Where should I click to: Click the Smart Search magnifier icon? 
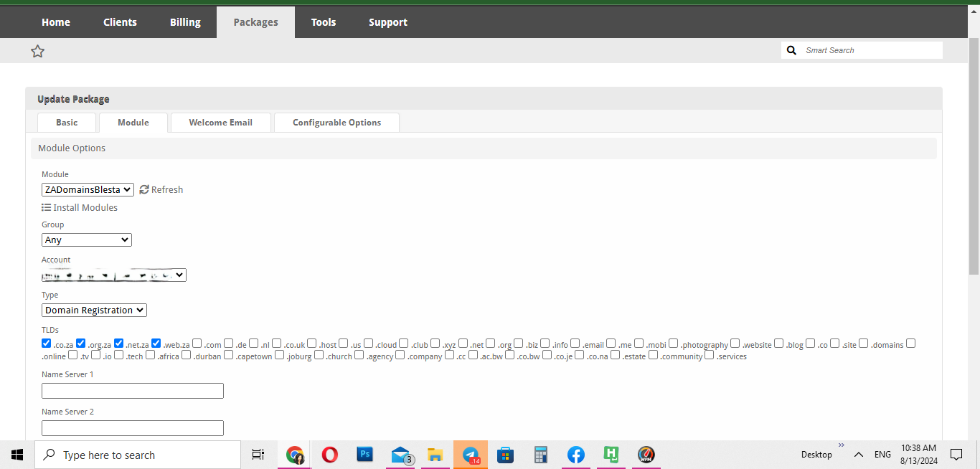click(792, 50)
